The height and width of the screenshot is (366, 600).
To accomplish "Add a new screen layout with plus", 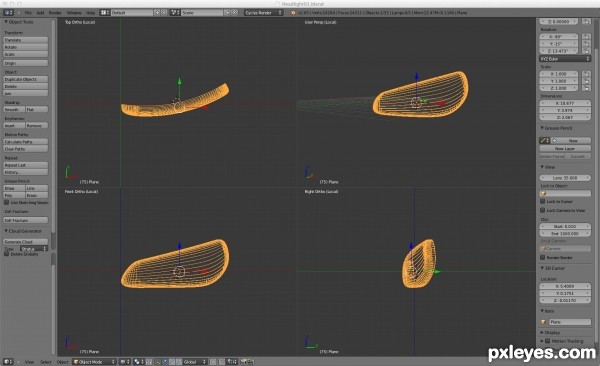I will (157, 13).
